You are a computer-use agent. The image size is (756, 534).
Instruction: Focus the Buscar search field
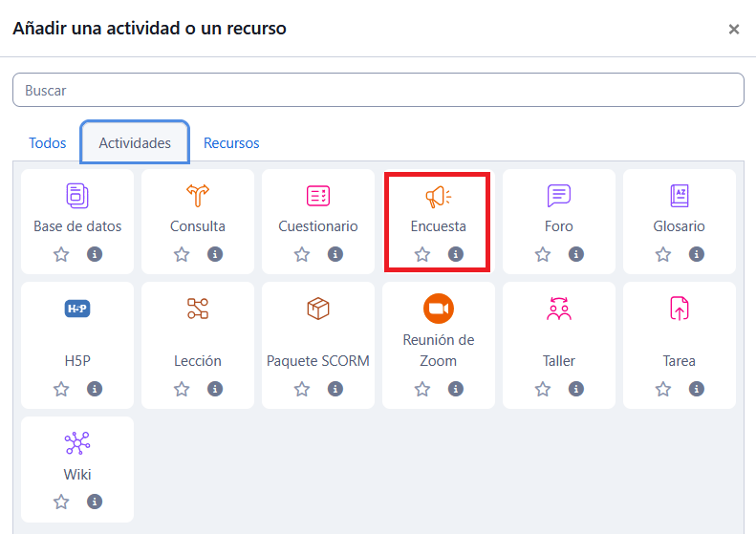(378, 91)
